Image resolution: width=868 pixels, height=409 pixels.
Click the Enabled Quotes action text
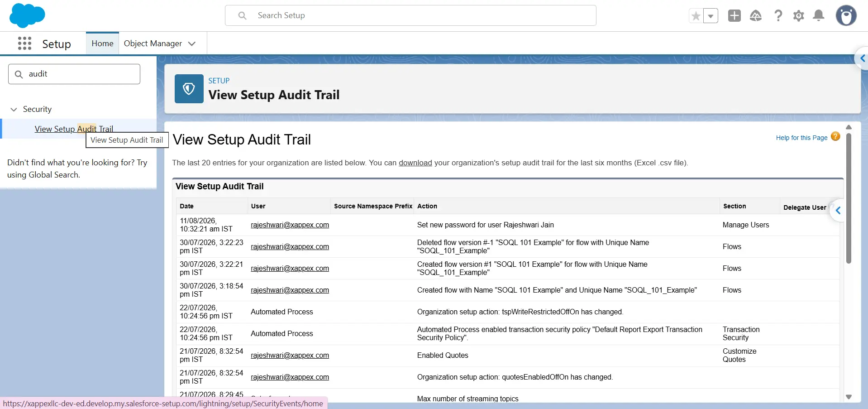[443, 355]
